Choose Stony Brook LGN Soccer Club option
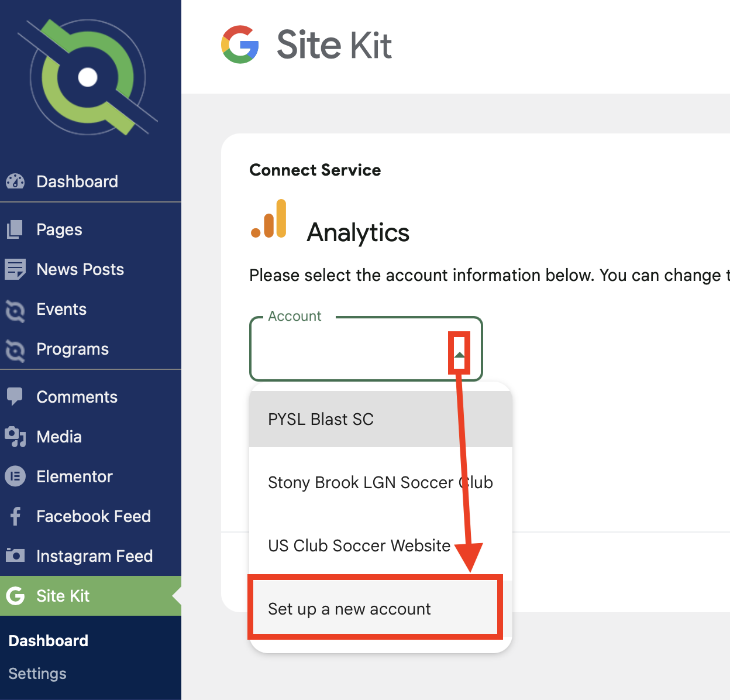 point(381,482)
